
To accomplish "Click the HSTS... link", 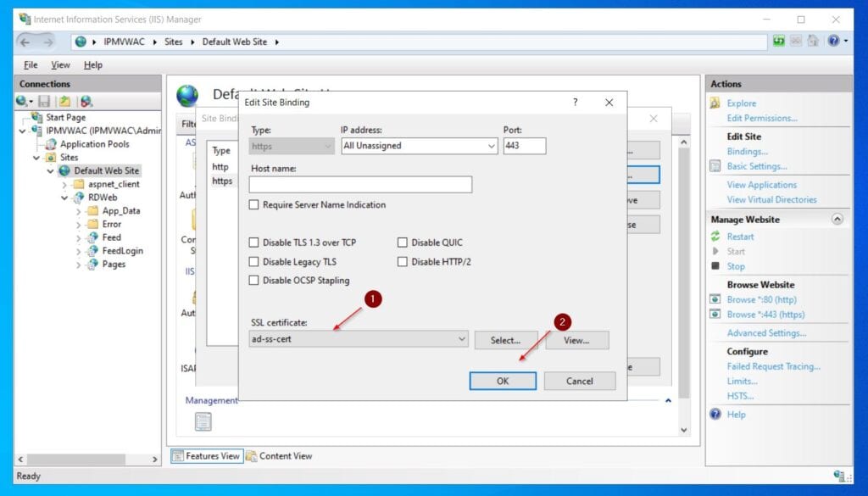I will tap(740, 396).
